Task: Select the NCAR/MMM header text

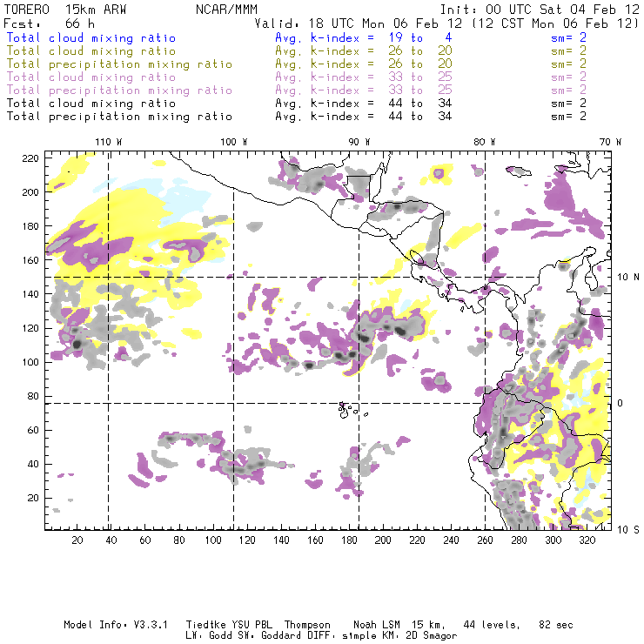Action: pos(227,10)
